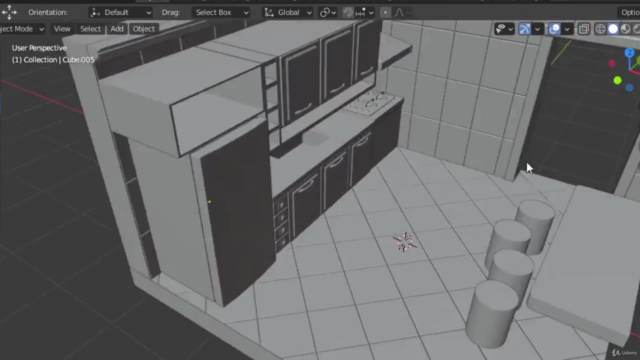Toggle the snap magnet icon

[348, 13]
